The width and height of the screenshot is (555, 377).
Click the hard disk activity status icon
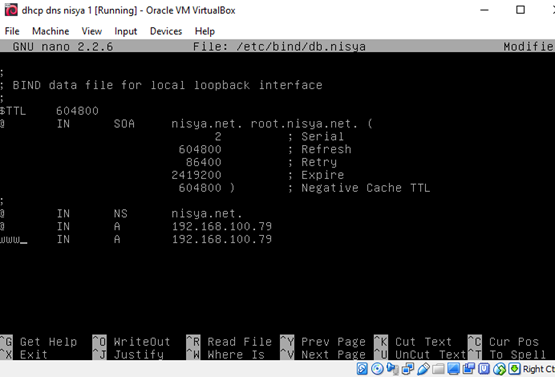click(362, 369)
